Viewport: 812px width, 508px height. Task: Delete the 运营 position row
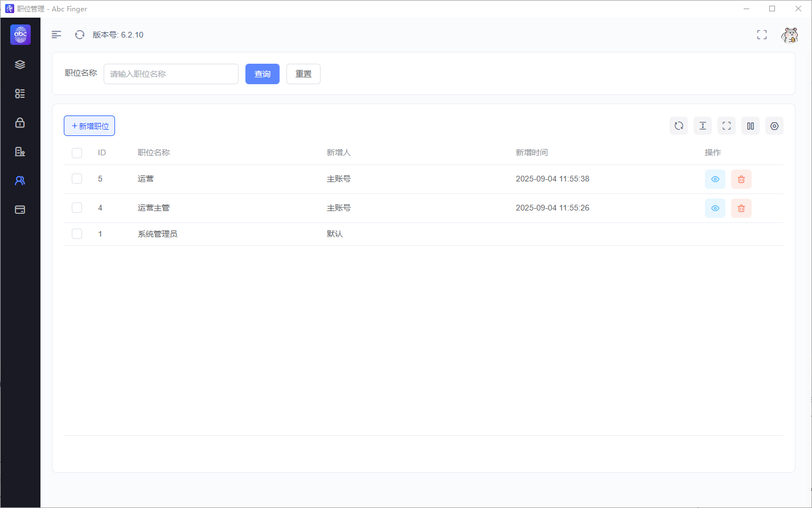click(x=741, y=179)
